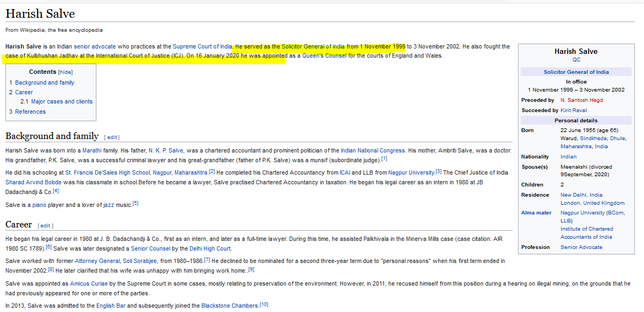Open 'Nagpur University' link in infobox
The width and height of the screenshot is (644, 312).
pyautogui.click(x=583, y=213)
